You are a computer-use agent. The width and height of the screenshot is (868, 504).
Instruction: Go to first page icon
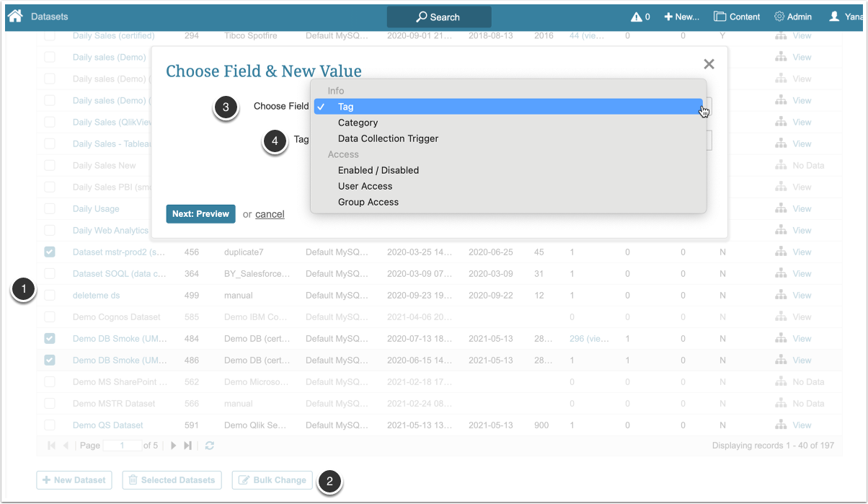[x=52, y=446]
